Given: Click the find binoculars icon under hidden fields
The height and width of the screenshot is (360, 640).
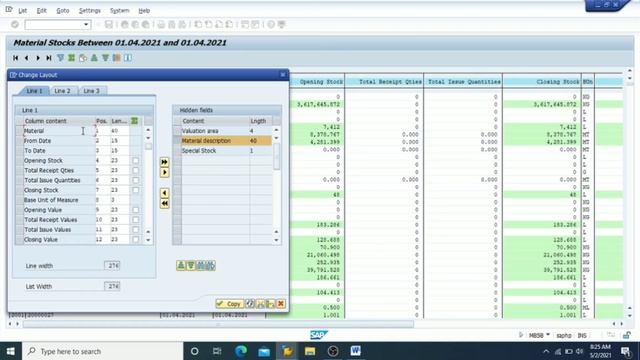Looking at the screenshot, I should [x=200, y=266].
